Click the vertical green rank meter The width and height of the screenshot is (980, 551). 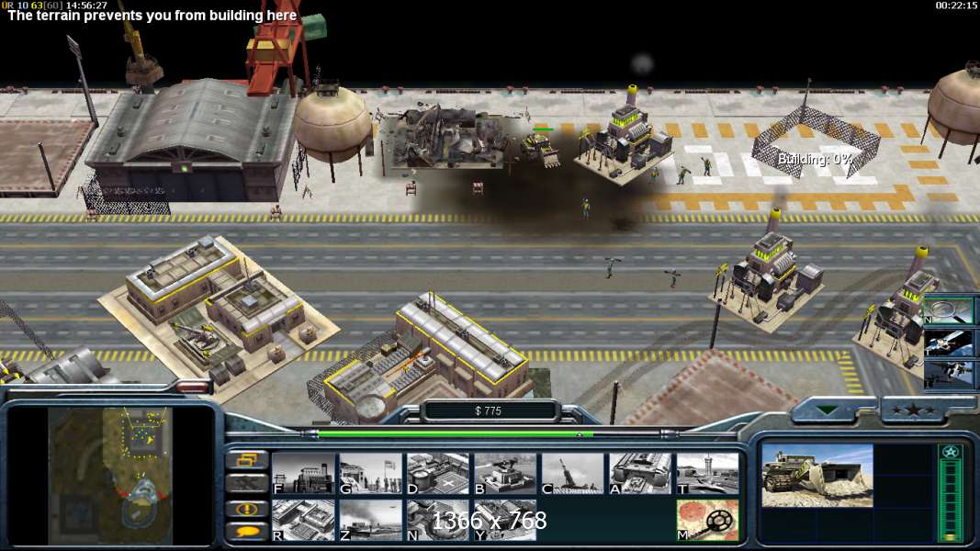coord(951,493)
